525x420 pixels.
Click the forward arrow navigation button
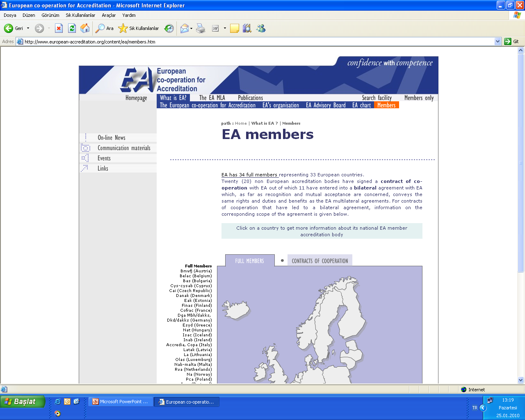(39, 28)
